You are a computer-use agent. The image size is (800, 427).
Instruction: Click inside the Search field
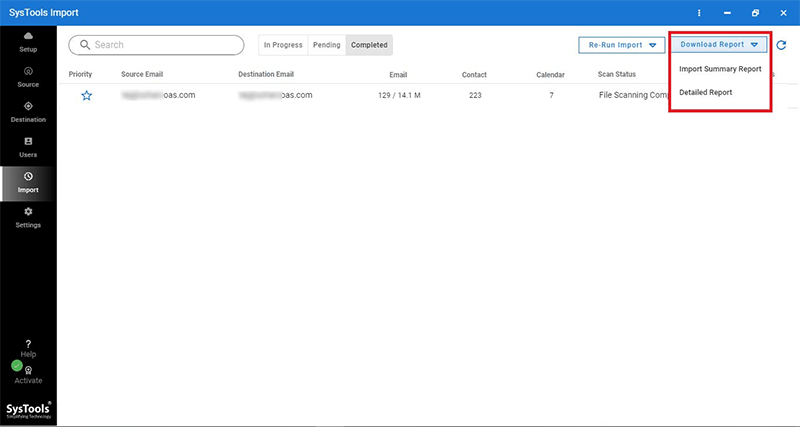tap(156, 45)
